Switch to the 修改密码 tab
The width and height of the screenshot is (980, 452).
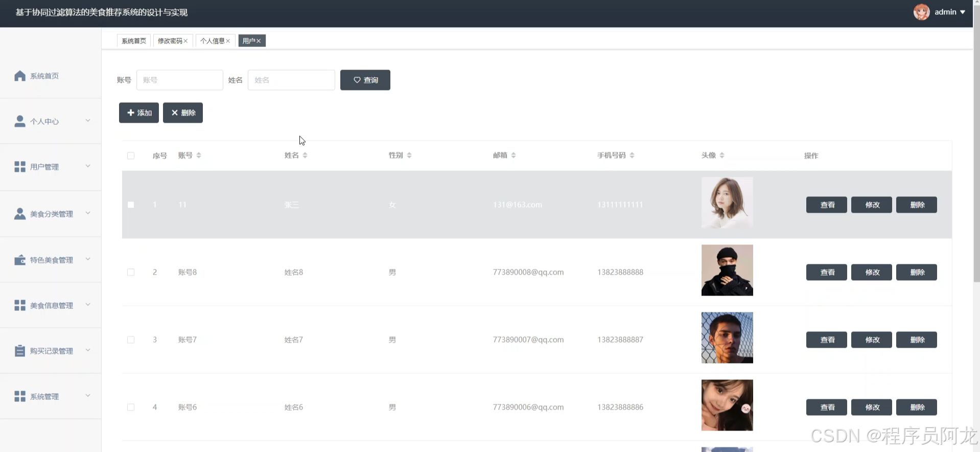(x=173, y=41)
